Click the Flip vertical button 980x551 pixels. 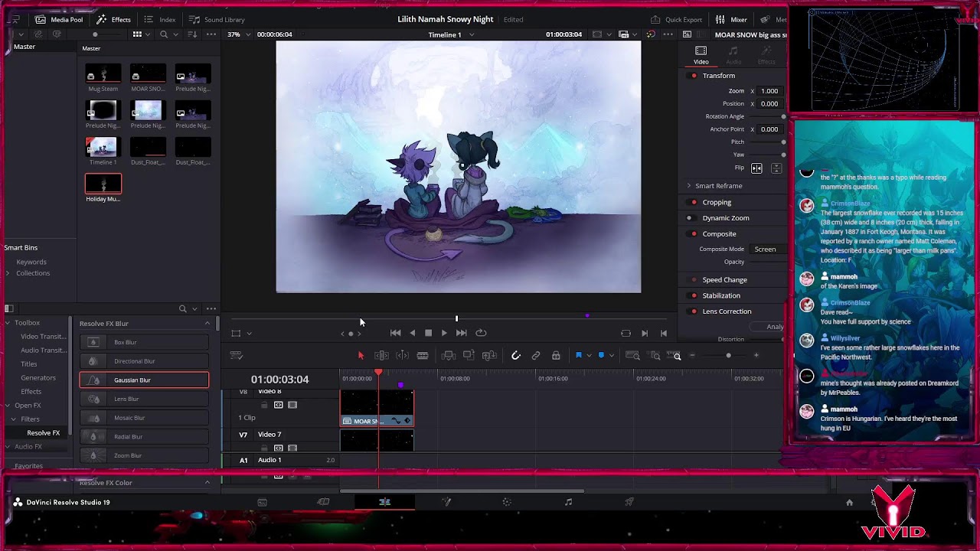coord(776,168)
